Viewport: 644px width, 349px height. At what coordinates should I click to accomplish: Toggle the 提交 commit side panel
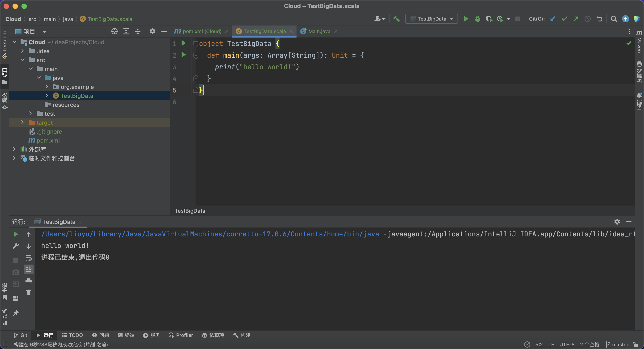(4, 101)
